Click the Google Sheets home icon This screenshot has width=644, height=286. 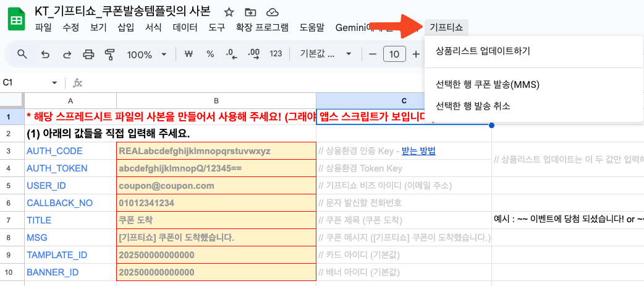point(16,20)
